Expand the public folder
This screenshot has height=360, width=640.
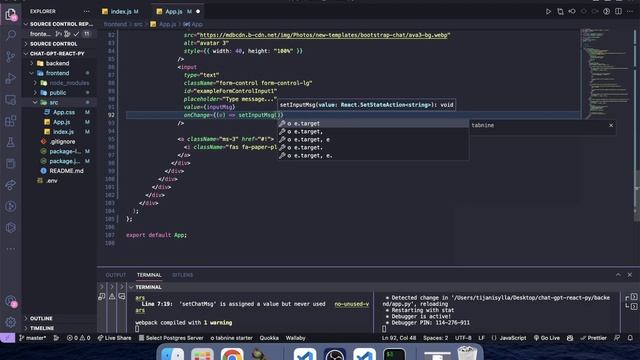tap(58, 93)
